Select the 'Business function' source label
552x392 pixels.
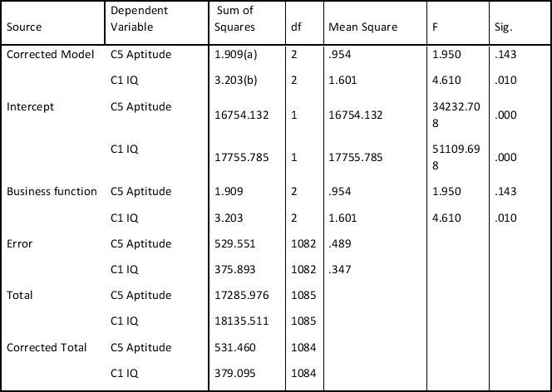[x=52, y=191]
